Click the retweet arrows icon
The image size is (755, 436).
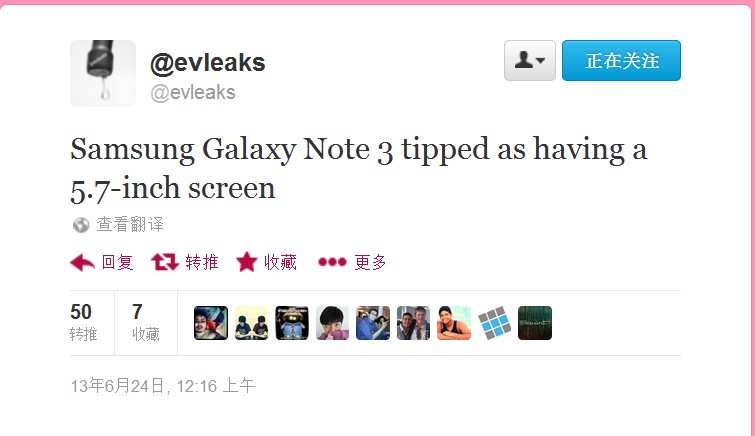click(165, 263)
